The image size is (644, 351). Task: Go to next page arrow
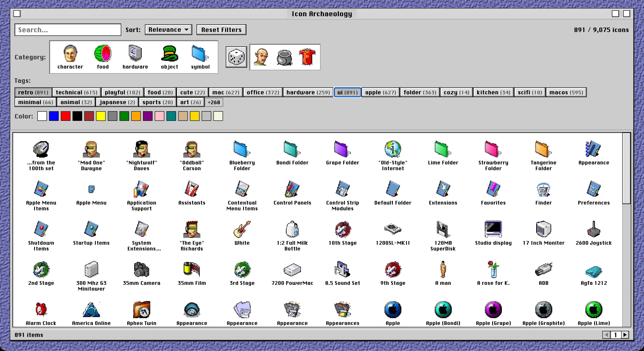(x=625, y=335)
